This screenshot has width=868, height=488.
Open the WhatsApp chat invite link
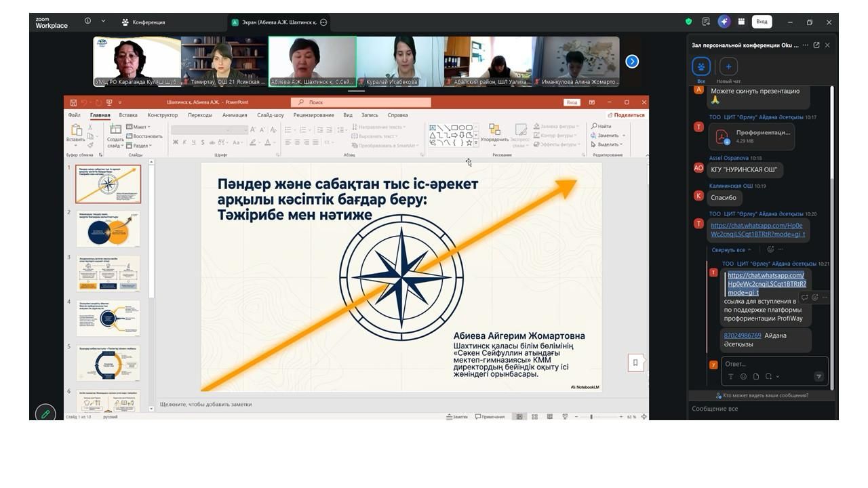757,230
